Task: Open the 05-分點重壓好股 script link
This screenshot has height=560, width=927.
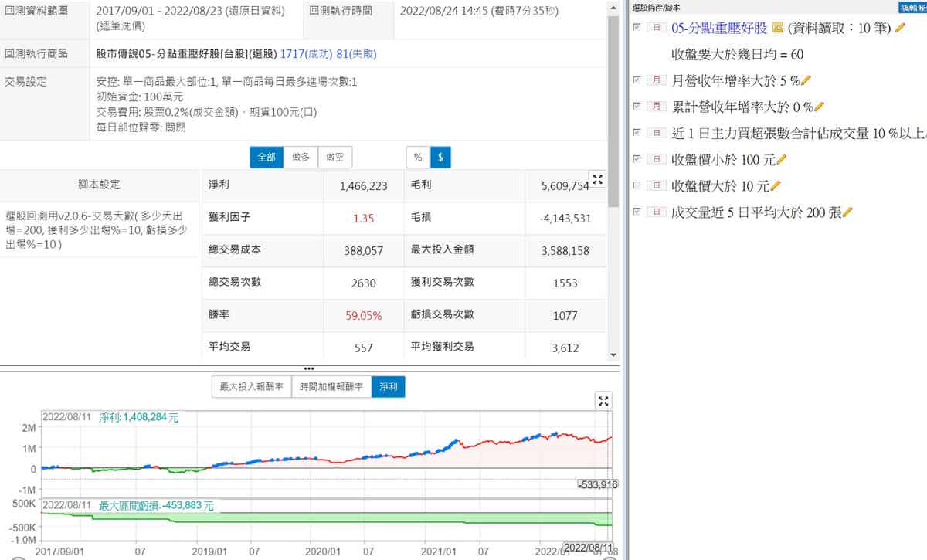Action: 719,28
